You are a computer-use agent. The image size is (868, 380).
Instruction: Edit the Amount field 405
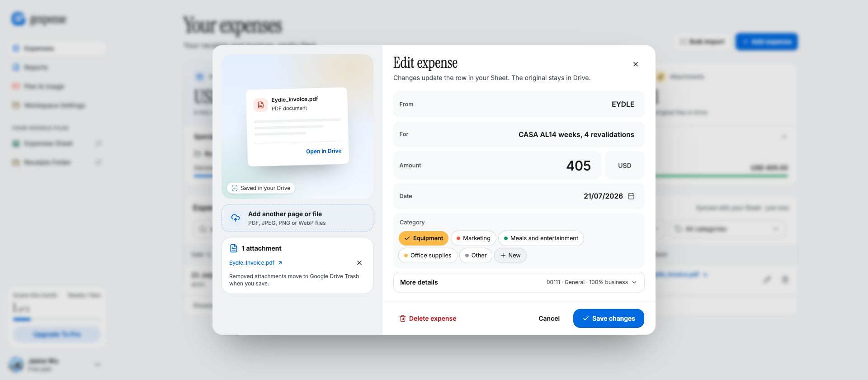[x=497, y=166]
